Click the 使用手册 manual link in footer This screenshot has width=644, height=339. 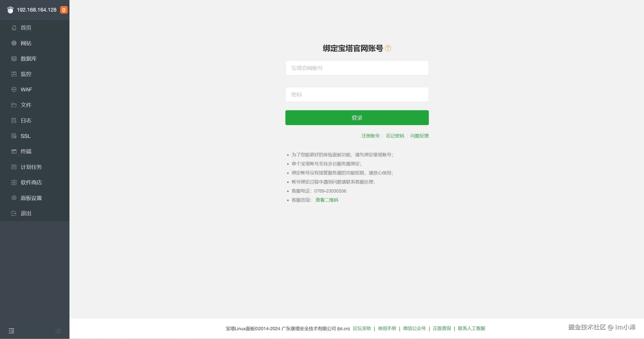(387, 328)
